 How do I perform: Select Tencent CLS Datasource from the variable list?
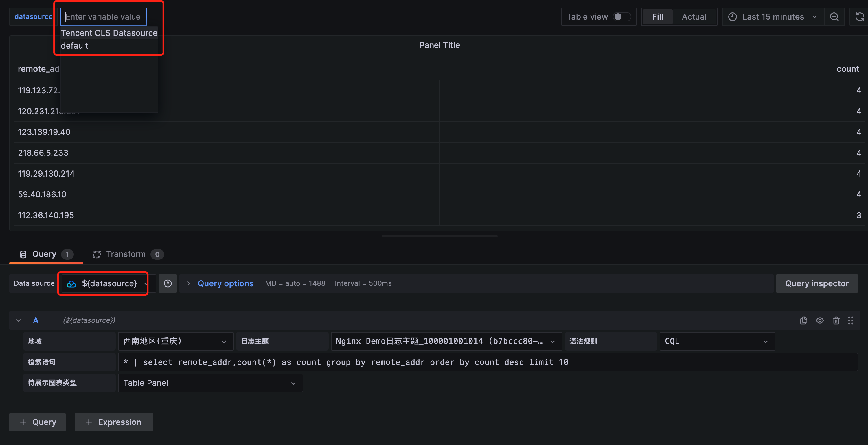(109, 33)
